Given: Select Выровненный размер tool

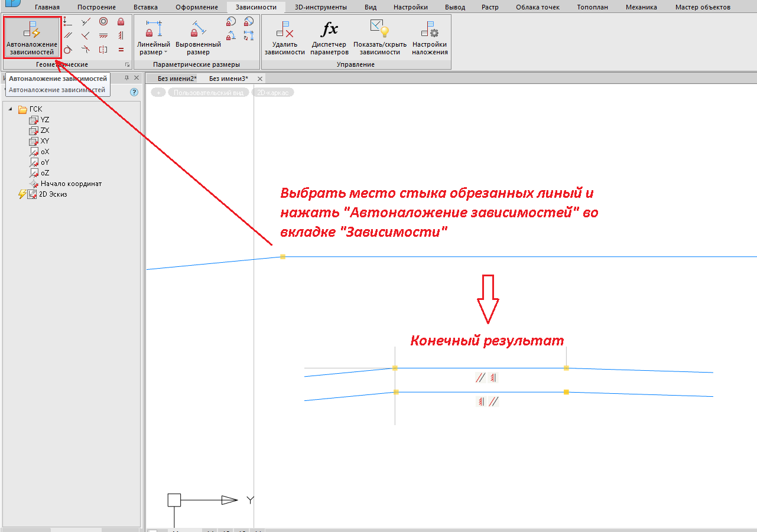Looking at the screenshot, I should click(198, 37).
